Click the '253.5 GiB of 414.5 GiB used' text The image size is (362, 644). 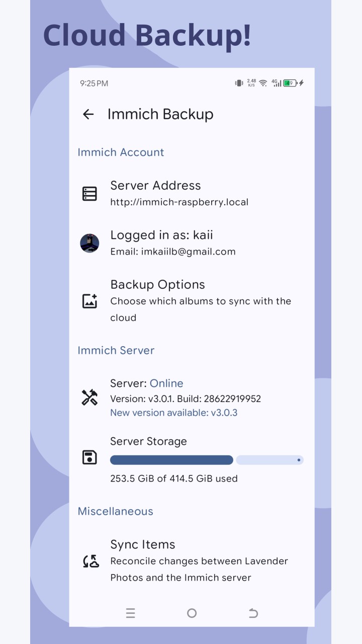point(174,478)
